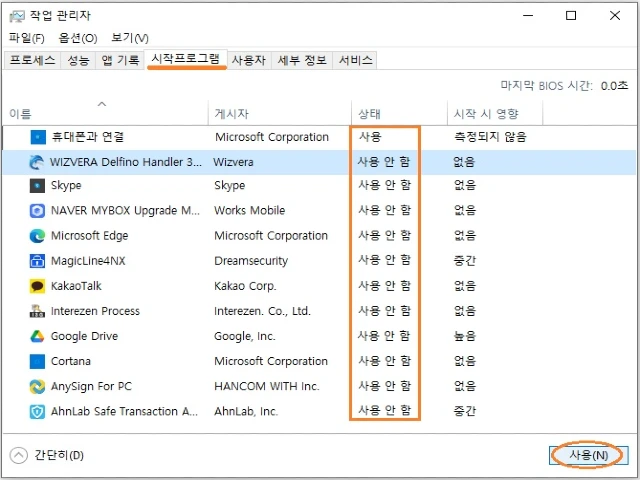The image size is (640, 480).
Task: Switch to the 서비스 tab
Action: pos(356,60)
